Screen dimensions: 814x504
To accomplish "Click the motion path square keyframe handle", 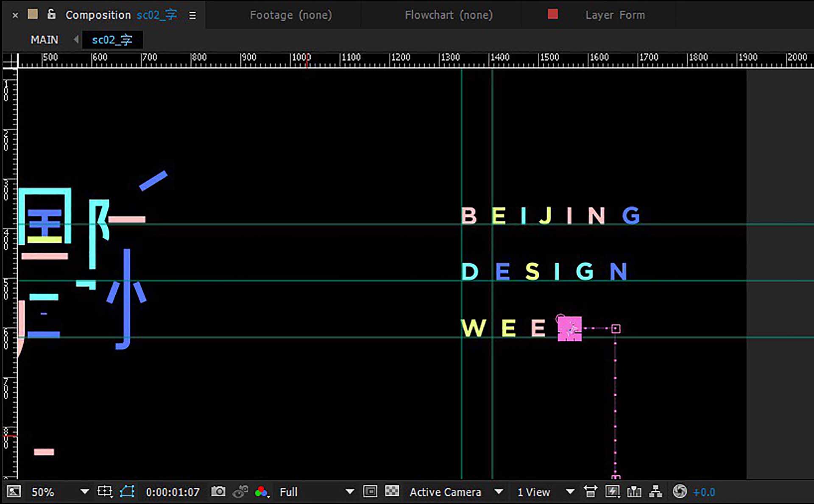I will coord(616,329).
